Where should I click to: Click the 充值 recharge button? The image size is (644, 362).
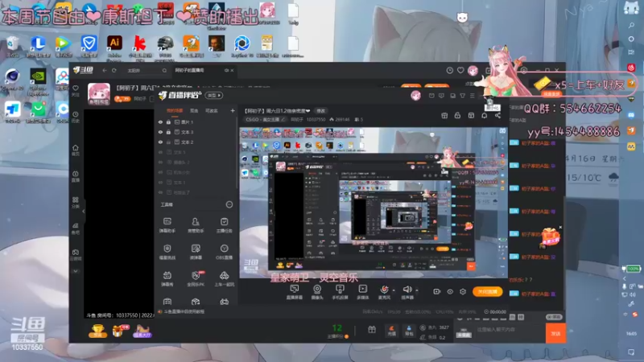(x=392, y=331)
